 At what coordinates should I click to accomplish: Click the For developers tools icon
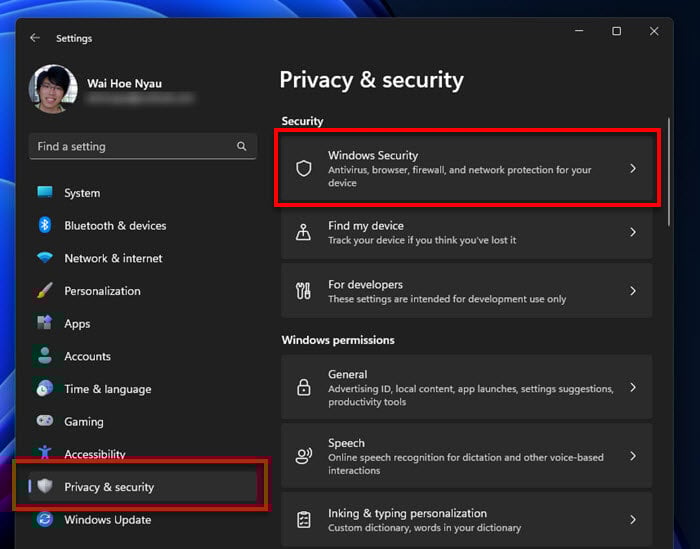(304, 291)
